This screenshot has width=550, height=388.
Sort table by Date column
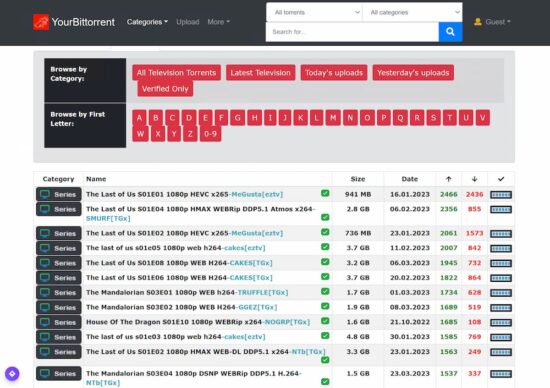(410, 179)
